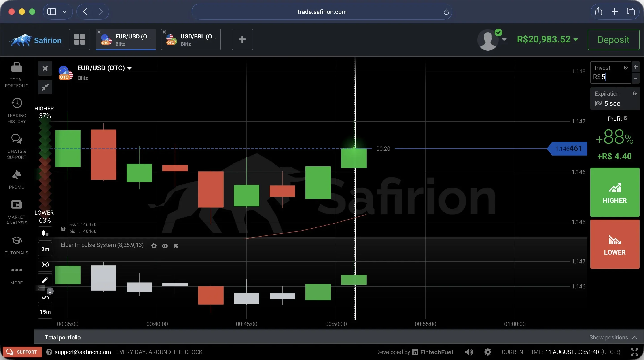Select the EUR/USD (OTC) Blitz tab
This screenshot has width=644, height=360.
pos(126,40)
